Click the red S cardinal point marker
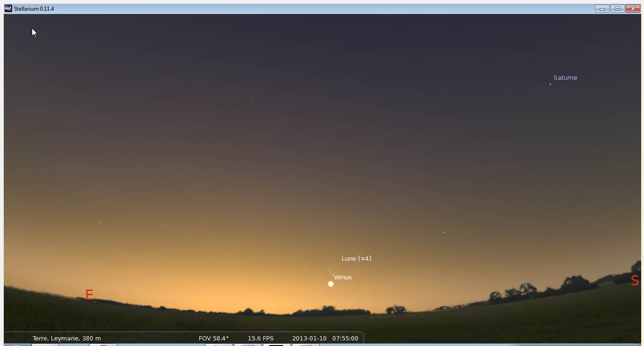 click(635, 280)
